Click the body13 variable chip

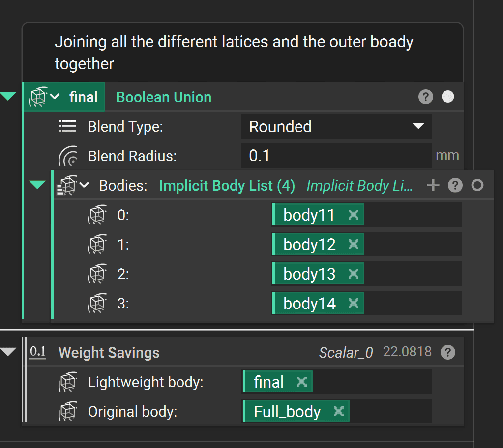(x=309, y=274)
